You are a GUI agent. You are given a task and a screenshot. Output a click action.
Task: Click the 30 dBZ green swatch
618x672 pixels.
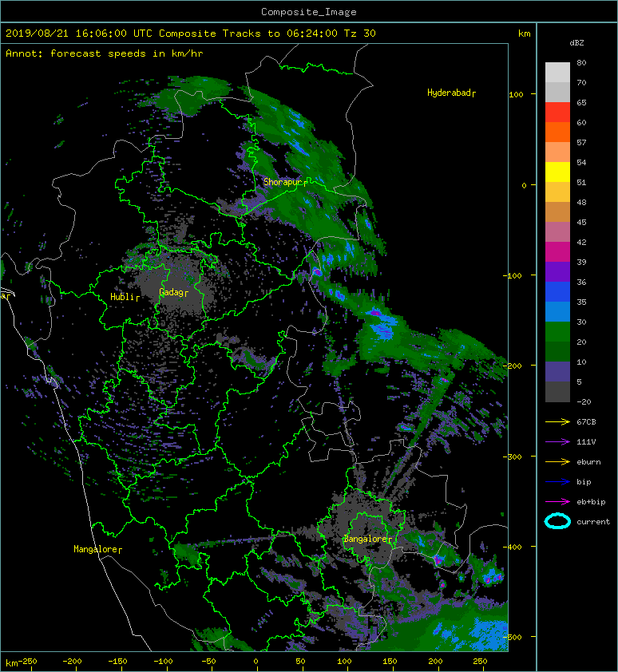pyautogui.click(x=557, y=331)
